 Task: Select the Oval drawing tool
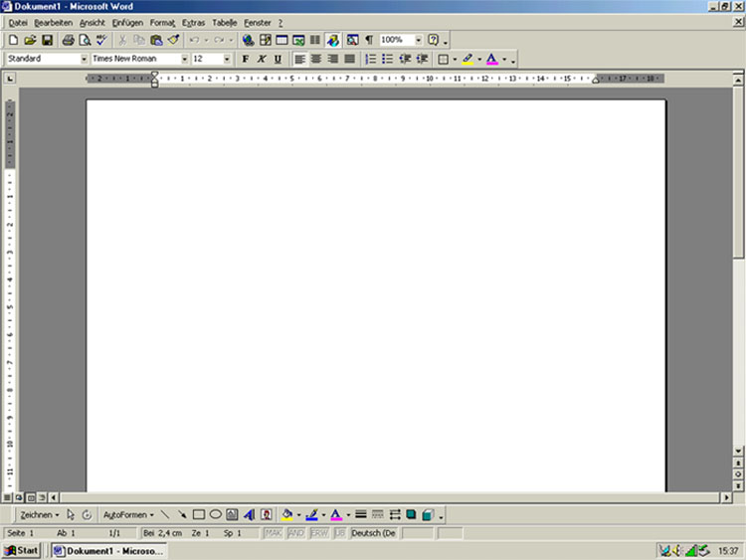click(x=215, y=515)
